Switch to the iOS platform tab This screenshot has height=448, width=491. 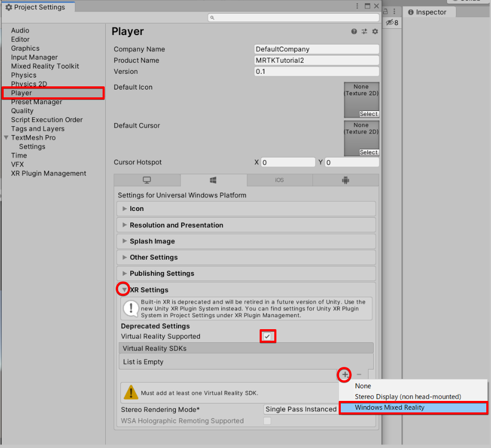pyautogui.click(x=280, y=180)
